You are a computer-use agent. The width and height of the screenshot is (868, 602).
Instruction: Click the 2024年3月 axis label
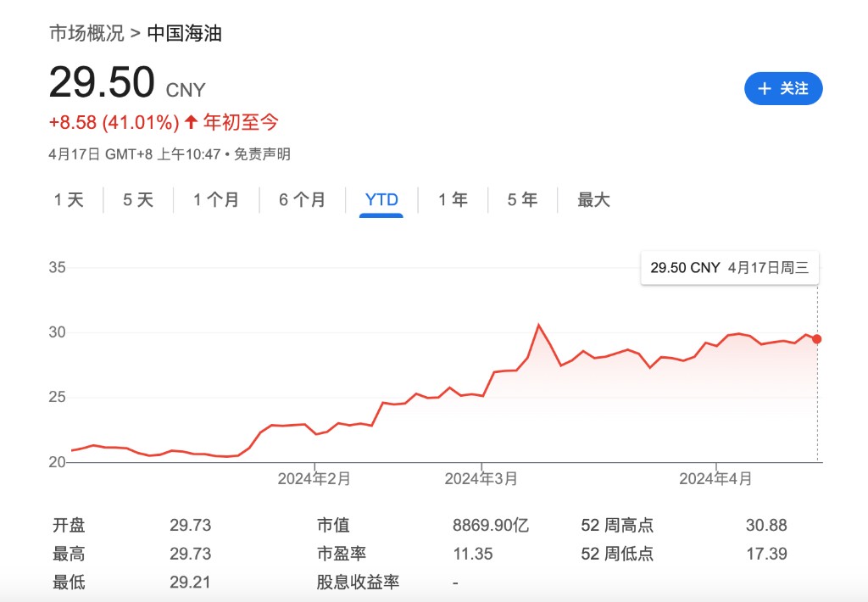481,478
